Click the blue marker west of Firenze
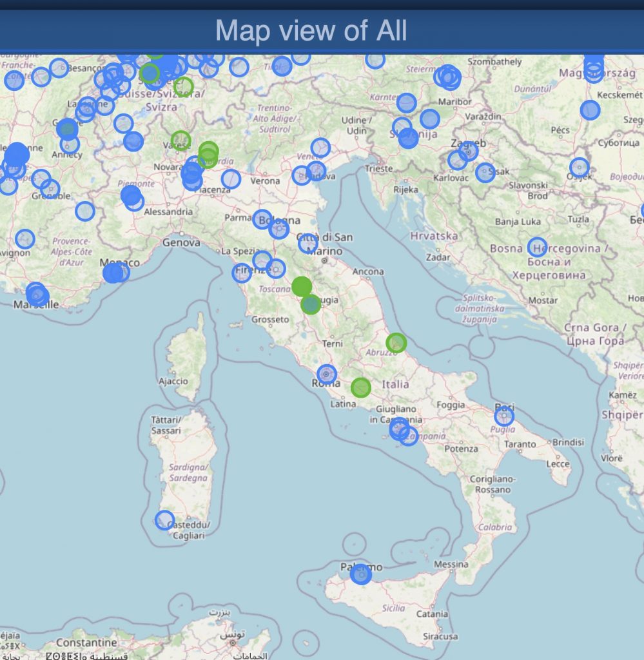Viewport: 644px width, 660px height. (242, 273)
